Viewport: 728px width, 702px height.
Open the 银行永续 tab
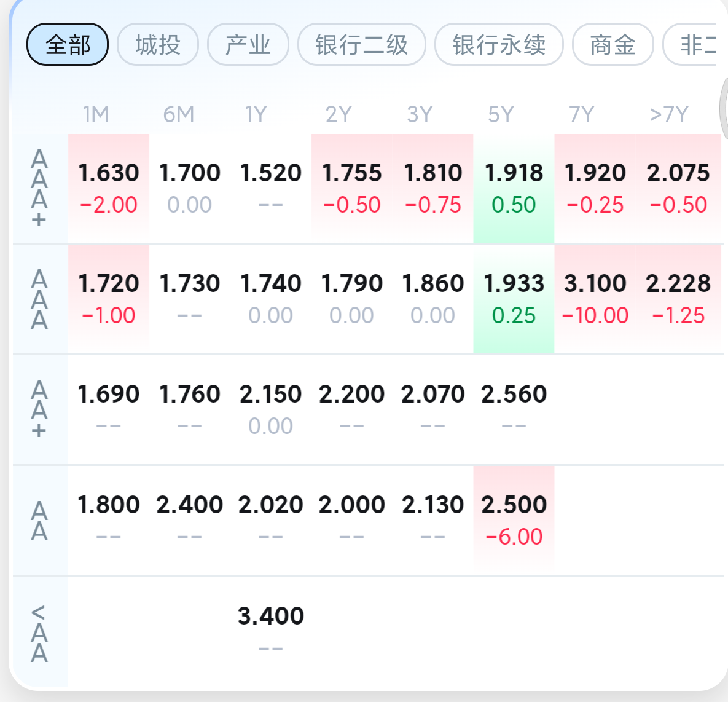499,45
